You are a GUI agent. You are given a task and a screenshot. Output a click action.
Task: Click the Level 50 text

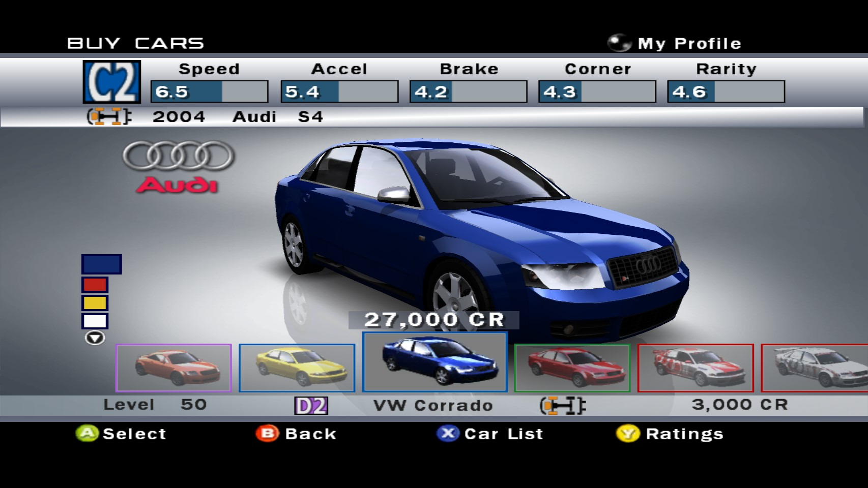[x=155, y=405]
